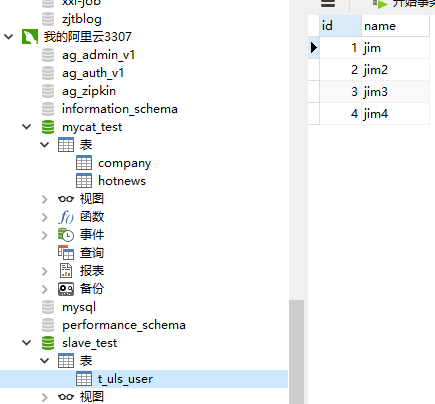Screen dimensions: 435x404
Task: Click the cell containing jim2
Action: [395, 70]
